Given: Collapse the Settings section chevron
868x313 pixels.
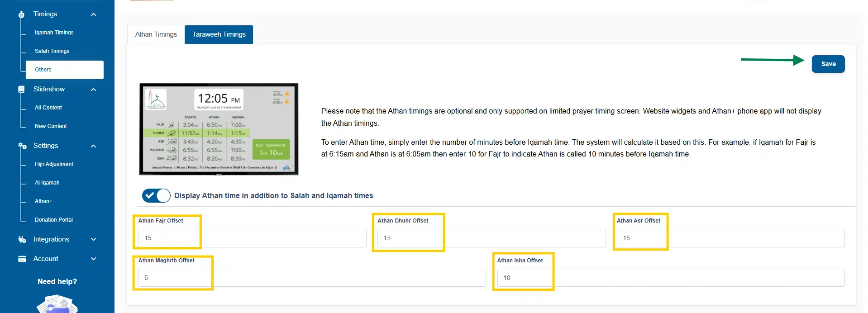Looking at the screenshot, I should pos(94,146).
